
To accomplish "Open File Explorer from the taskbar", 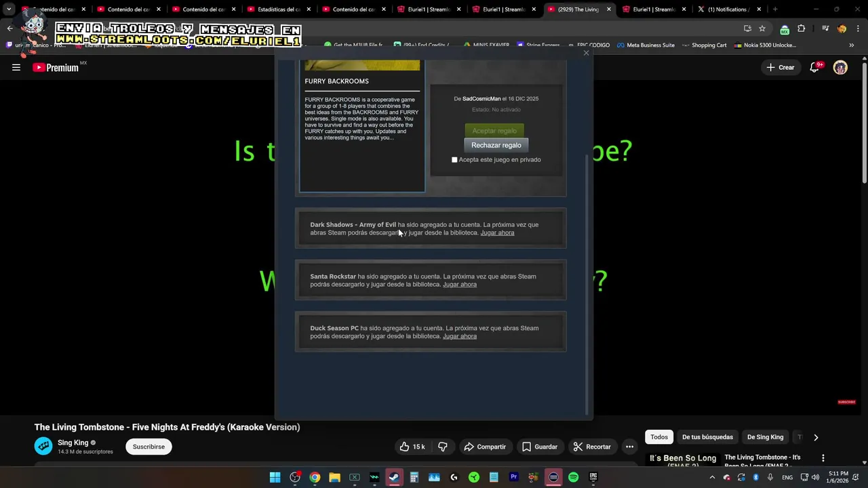I will [334, 477].
